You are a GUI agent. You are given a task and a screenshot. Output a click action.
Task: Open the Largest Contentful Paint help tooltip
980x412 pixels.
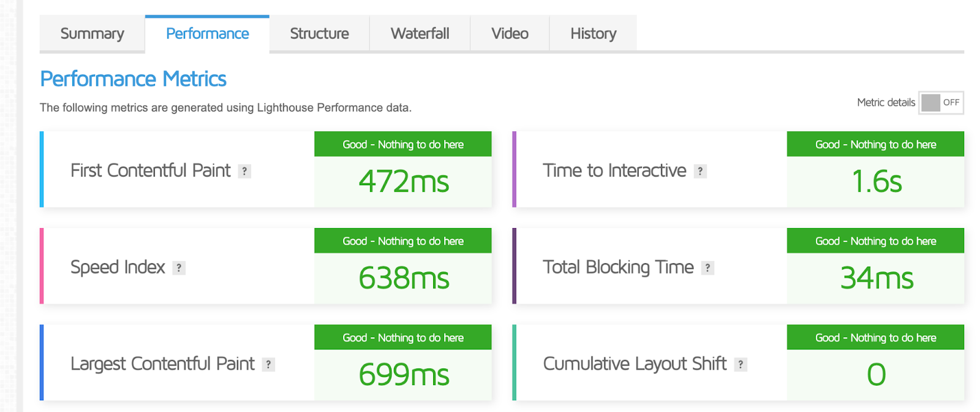tap(268, 365)
